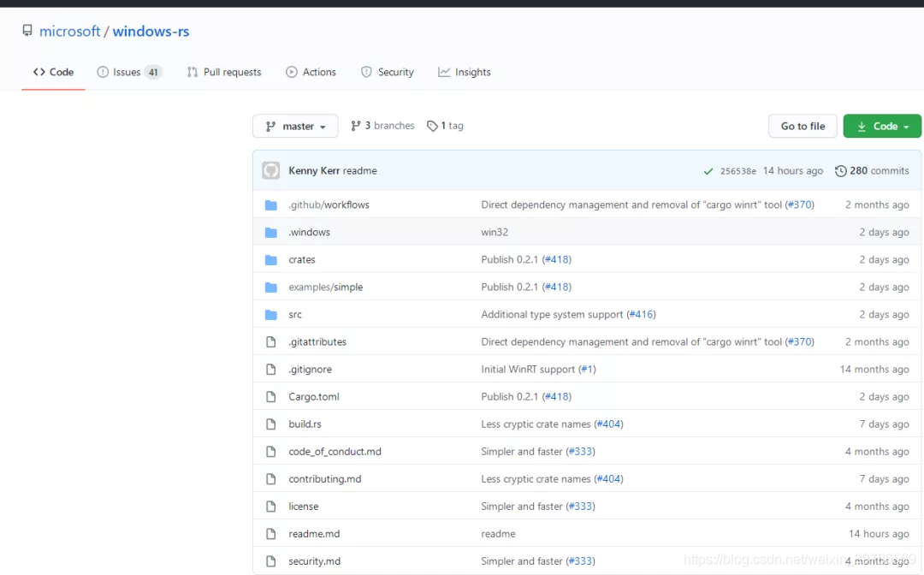Open PR #416 in the src row

coord(641,314)
